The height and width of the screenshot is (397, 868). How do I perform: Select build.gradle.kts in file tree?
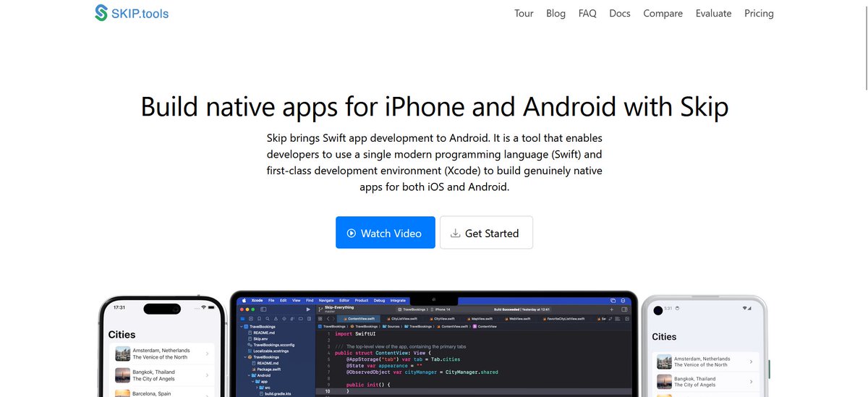pyautogui.click(x=275, y=393)
